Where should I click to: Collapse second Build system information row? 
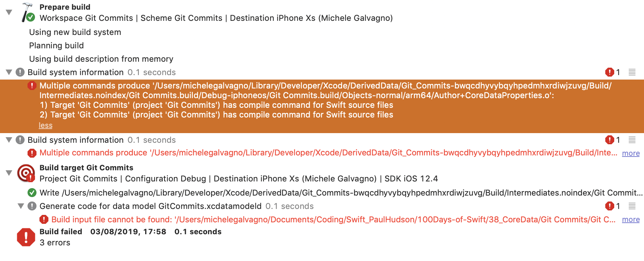point(9,140)
